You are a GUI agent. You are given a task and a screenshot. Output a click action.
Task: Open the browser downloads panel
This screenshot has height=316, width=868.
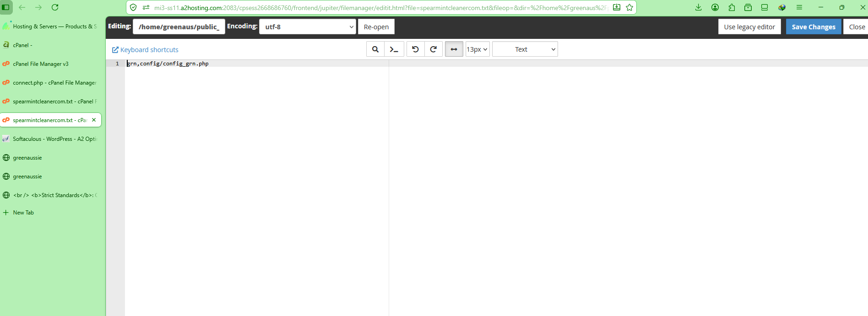[x=698, y=7]
